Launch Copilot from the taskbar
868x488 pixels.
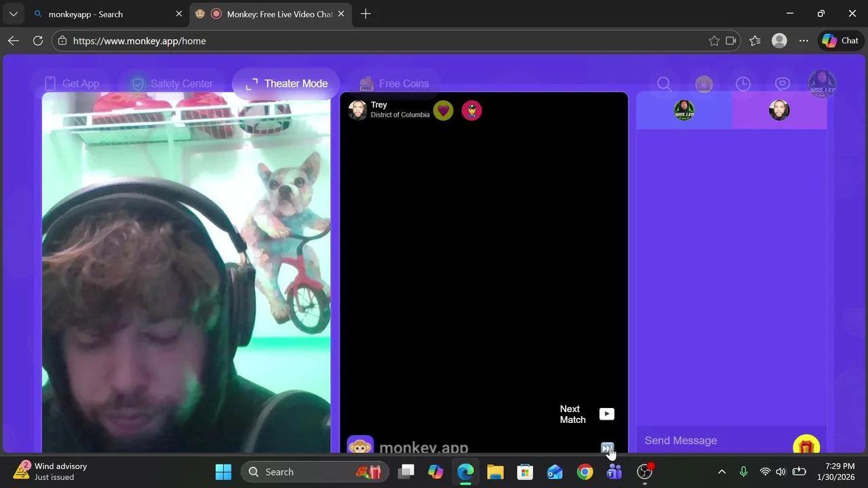point(435,472)
